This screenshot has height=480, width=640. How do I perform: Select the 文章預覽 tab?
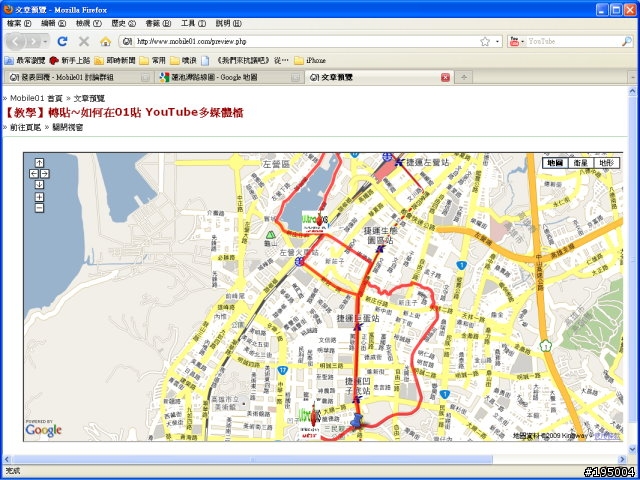(x=378, y=77)
